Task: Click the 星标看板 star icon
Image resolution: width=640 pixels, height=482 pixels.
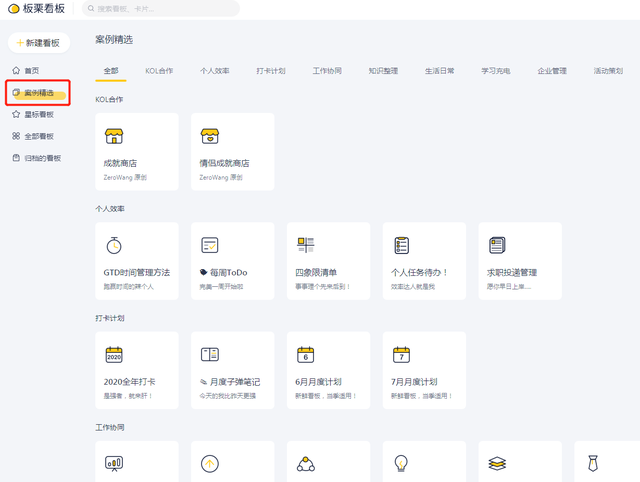Action: [x=16, y=114]
